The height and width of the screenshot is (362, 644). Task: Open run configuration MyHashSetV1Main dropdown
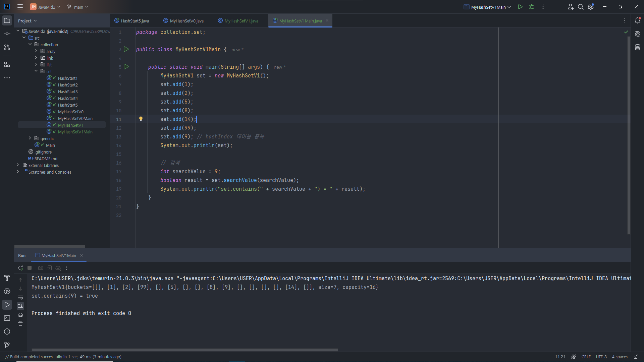pyautogui.click(x=487, y=7)
